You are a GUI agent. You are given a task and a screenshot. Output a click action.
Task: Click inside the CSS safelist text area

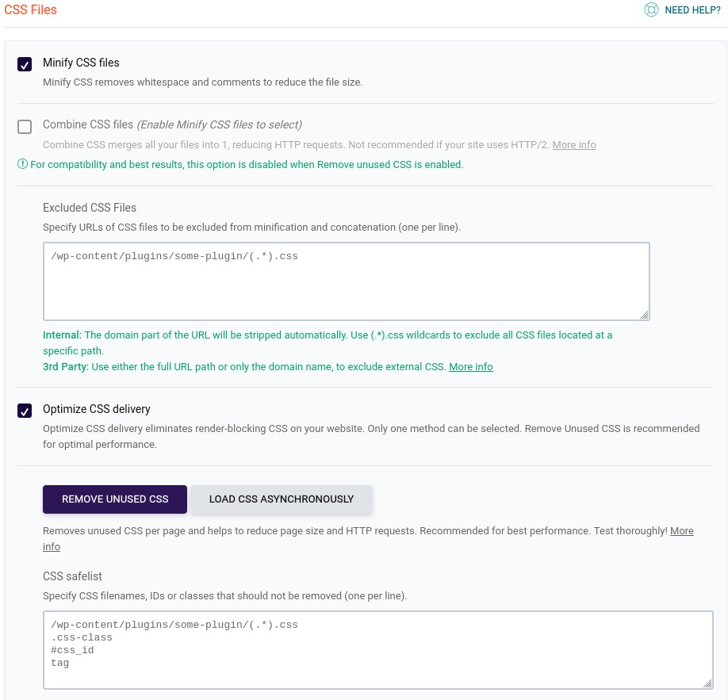pyautogui.click(x=378, y=650)
